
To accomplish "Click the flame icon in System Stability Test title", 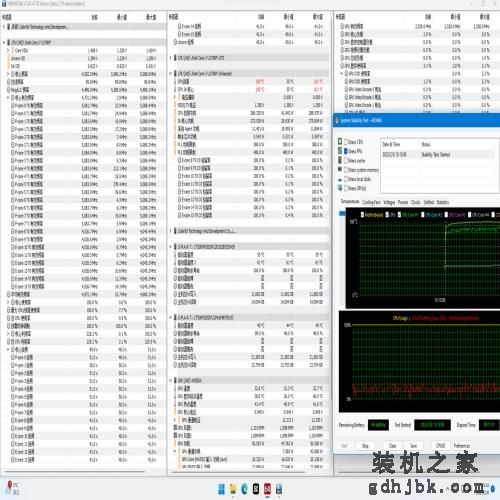I will (337, 120).
